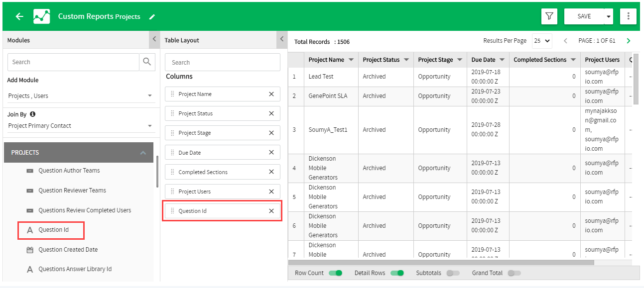Open Join By Project Primary Contact dropdown
The image size is (644, 288).
(x=81, y=126)
